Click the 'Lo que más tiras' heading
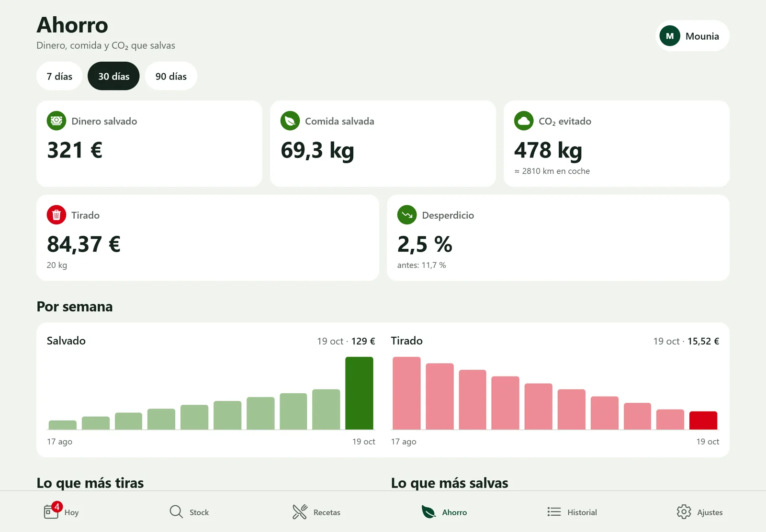The height and width of the screenshot is (532, 766). [x=90, y=483]
